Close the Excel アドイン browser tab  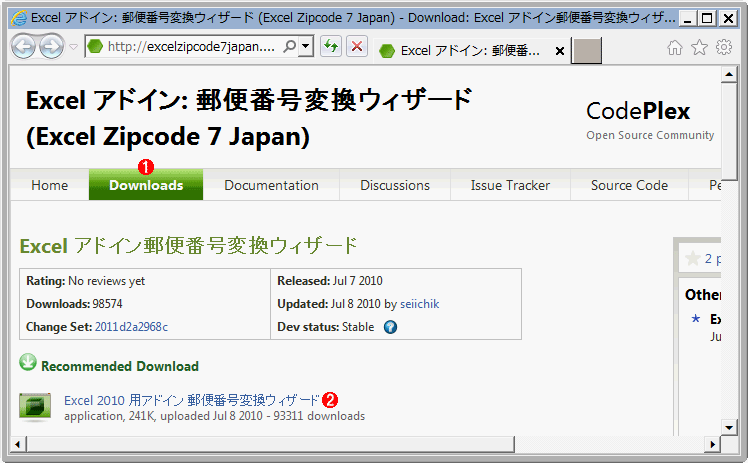coord(560,51)
